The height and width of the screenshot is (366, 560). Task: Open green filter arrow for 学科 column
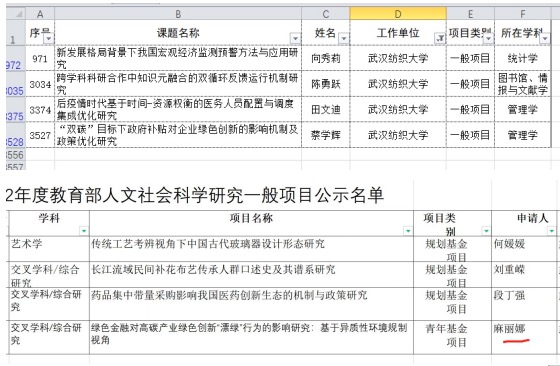pyautogui.click(x=84, y=231)
